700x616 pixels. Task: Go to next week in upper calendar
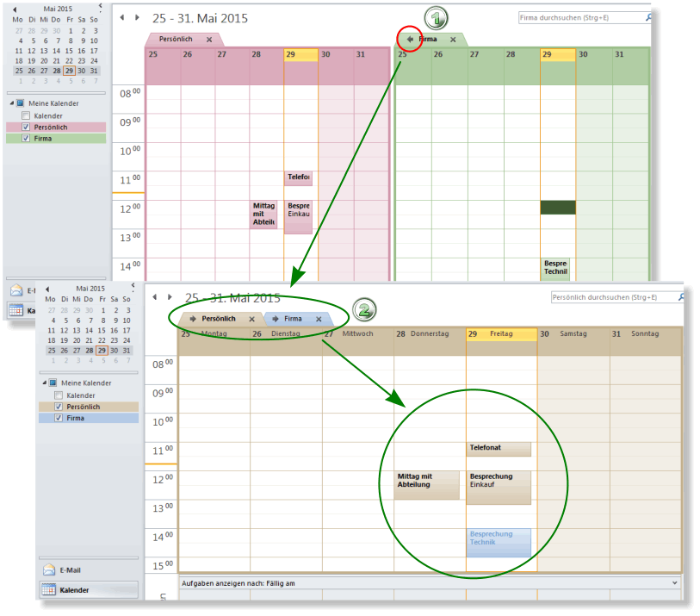point(136,17)
